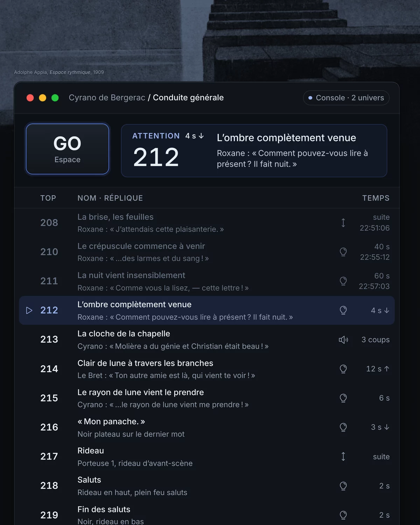Click the red close window dot
This screenshot has width=420, height=525.
pyautogui.click(x=30, y=98)
